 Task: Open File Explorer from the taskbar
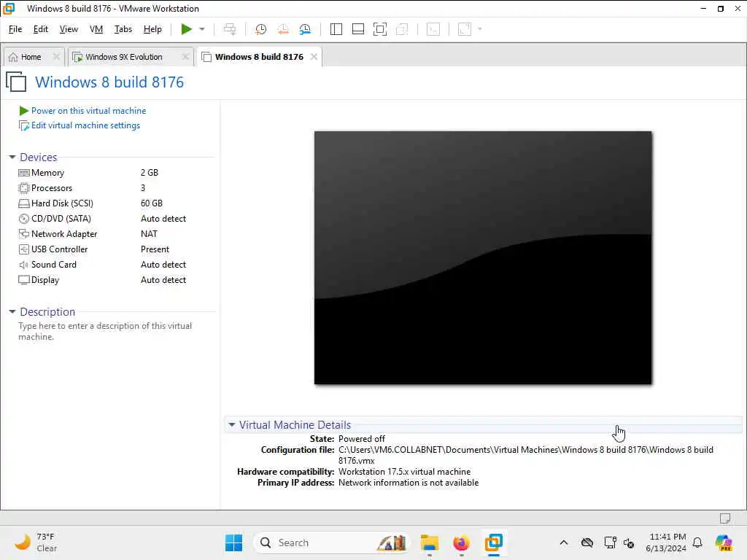click(429, 542)
